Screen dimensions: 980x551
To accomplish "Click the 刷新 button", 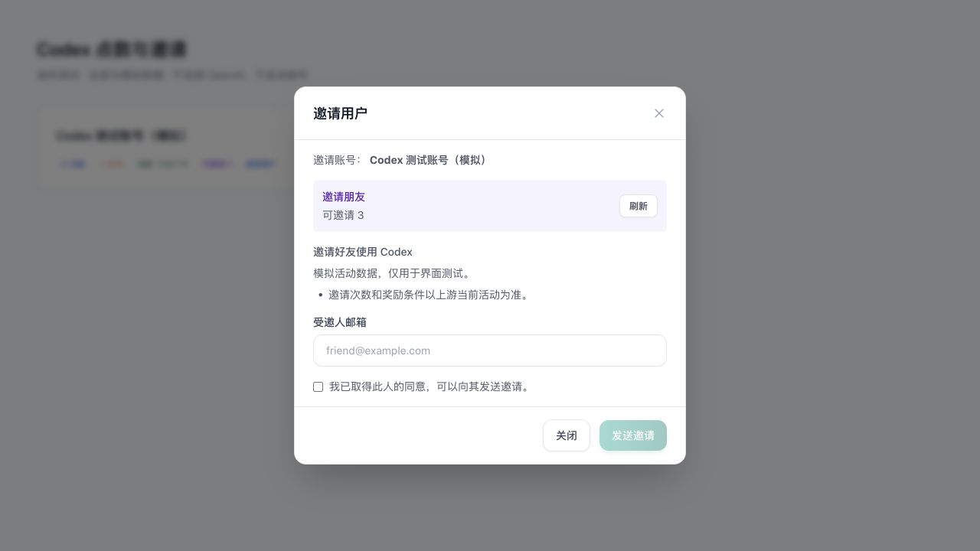I will (x=639, y=206).
